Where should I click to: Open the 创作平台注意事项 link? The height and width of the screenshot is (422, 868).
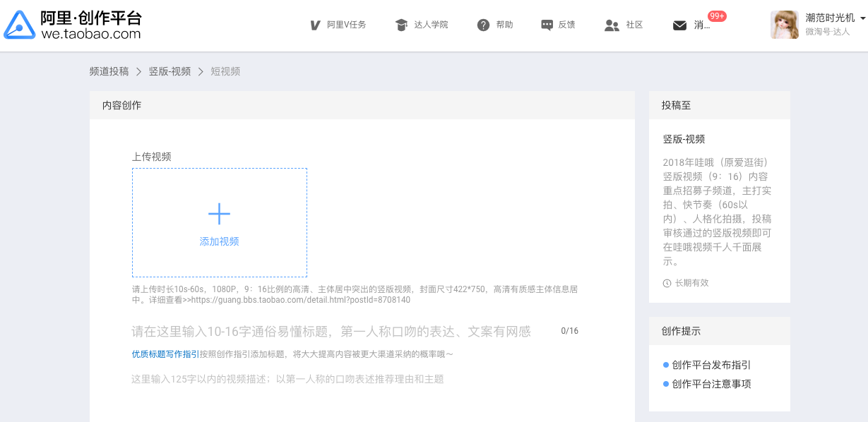pyautogui.click(x=711, y=384)
